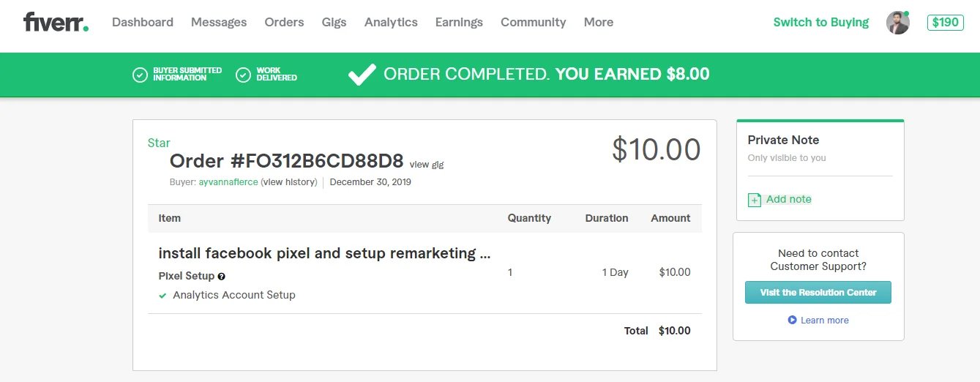This screenshot has height=382, width=980.
Task: Star this order
Action: click(x=159, y=143)
